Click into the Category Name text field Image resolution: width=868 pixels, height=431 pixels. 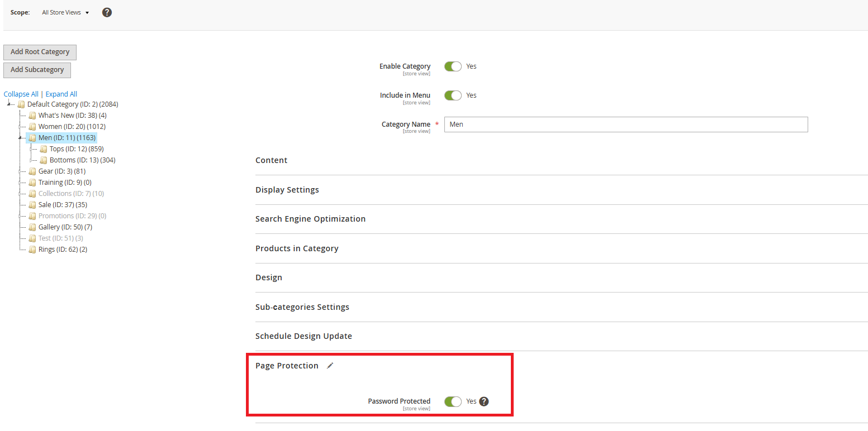point(626,124)
